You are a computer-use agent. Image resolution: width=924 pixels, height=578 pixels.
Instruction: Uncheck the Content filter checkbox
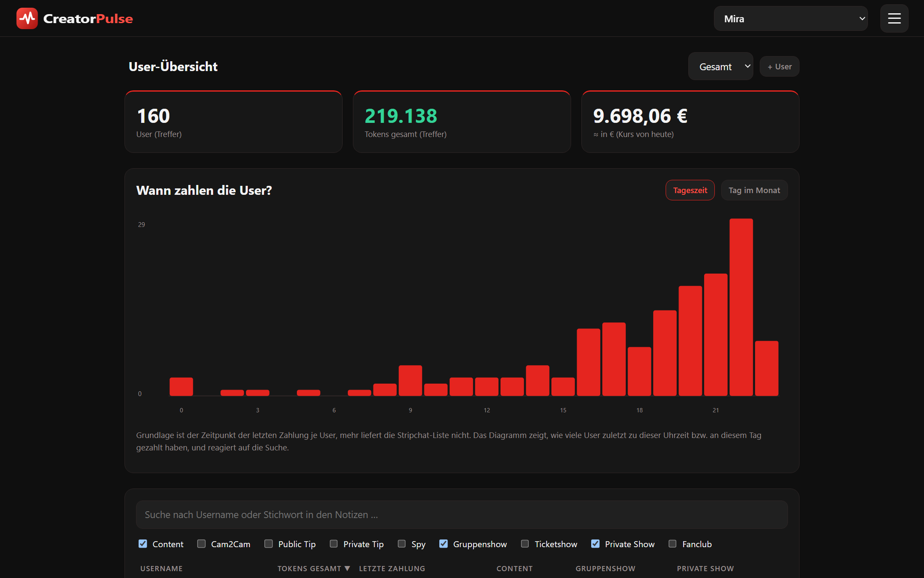coord(143,544)
